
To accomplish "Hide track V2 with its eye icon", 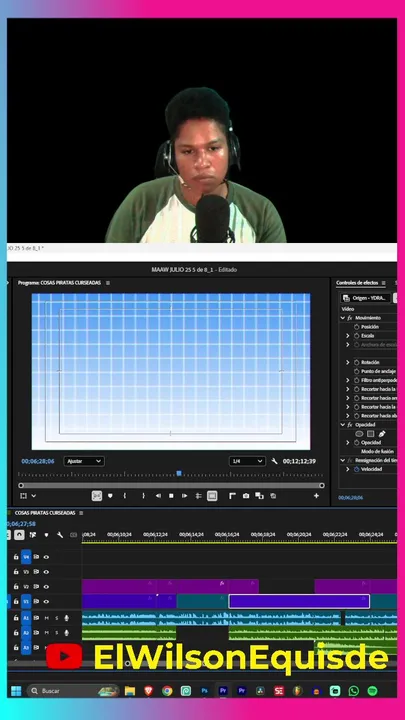I will point(46,586).
